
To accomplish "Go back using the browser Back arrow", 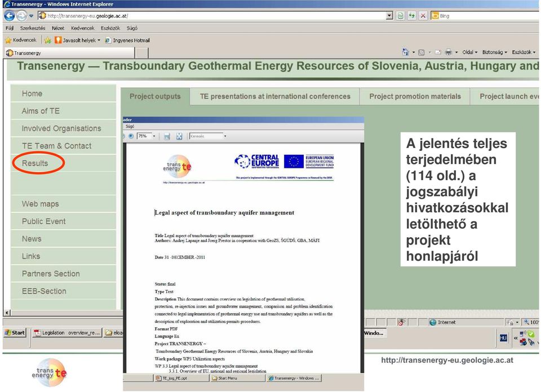I will pos(10,16).
